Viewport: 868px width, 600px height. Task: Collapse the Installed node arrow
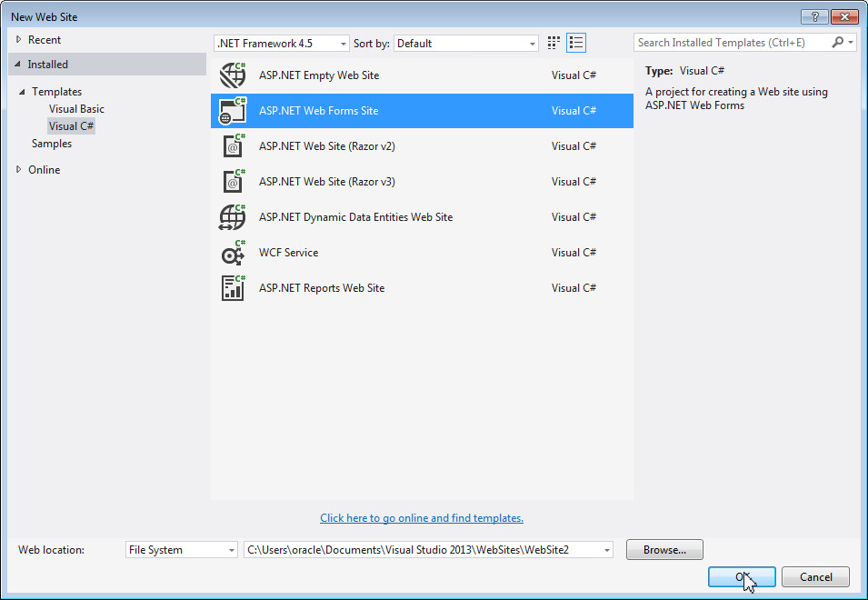coord(17,65)
